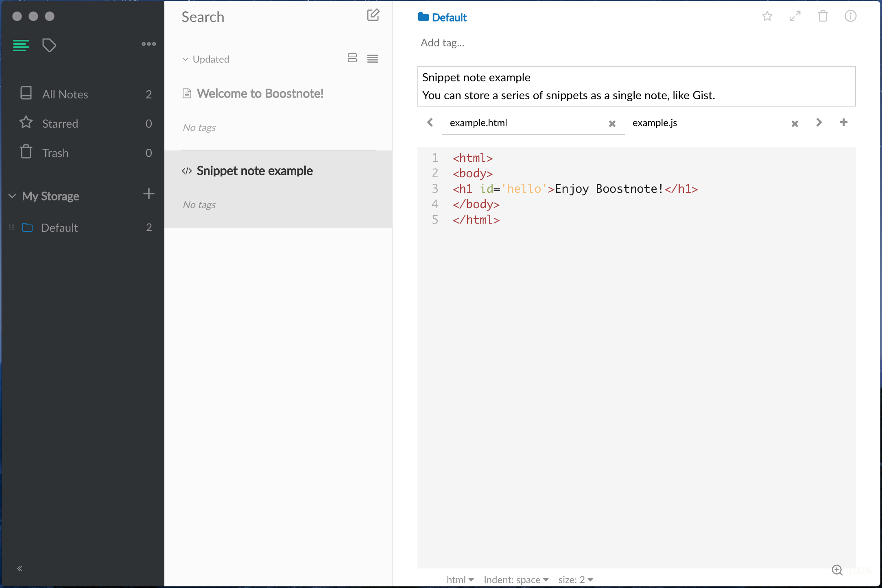The width and height of the screenshot is (882, 588).
Task: Open the html syntax mode dropdown
Action: coord(460,579)
